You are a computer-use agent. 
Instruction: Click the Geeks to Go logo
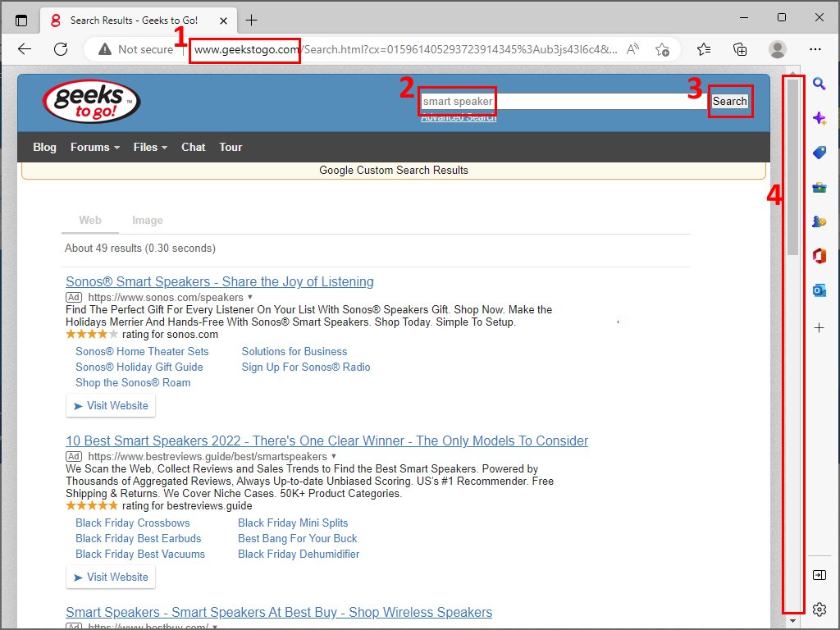[x=91, y=101]
